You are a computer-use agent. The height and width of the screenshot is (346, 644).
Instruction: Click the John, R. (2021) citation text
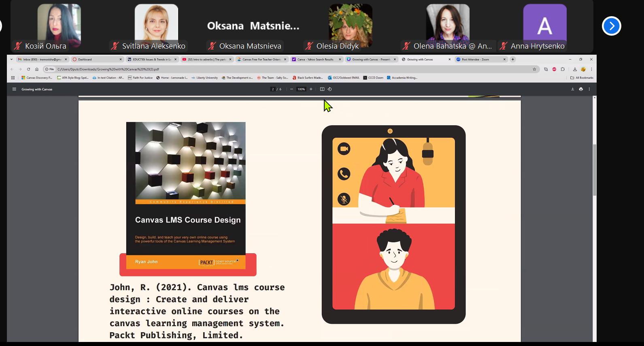click(197, 311)
